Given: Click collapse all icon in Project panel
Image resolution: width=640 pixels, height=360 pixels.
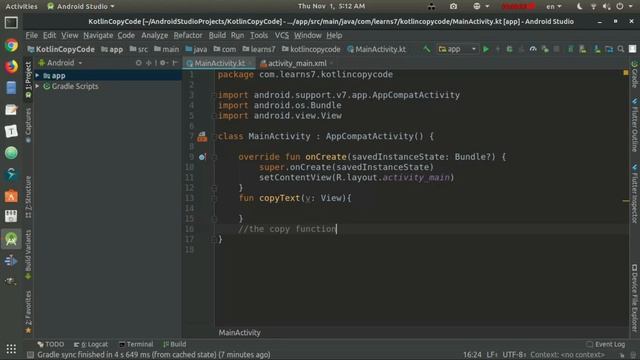Looking at the screenshot, I should [x=149, y=63].
